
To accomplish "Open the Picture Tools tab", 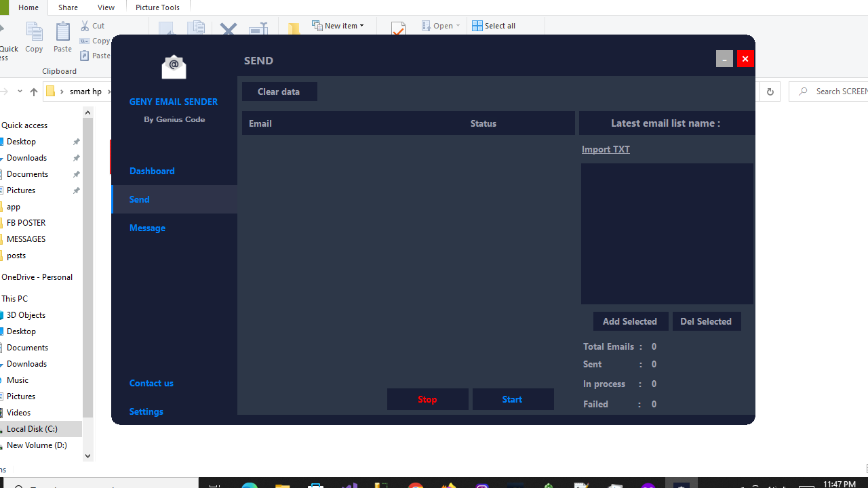I will [157, 7].
